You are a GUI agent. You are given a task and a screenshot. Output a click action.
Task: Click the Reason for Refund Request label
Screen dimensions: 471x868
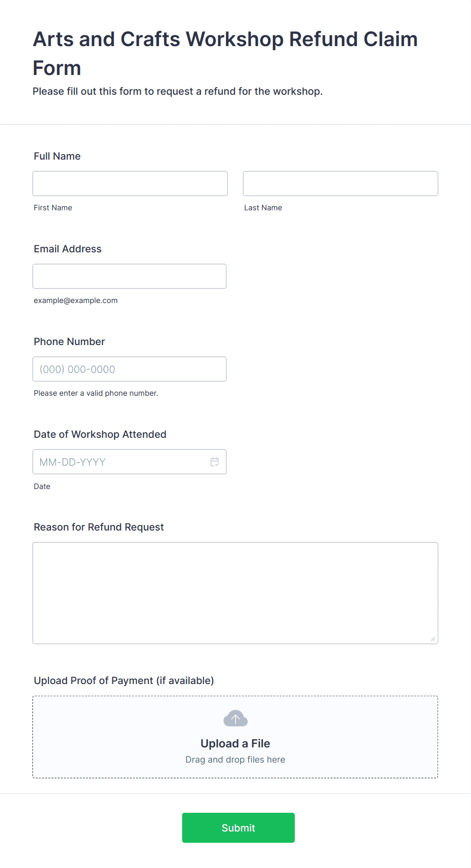[99, 527]
